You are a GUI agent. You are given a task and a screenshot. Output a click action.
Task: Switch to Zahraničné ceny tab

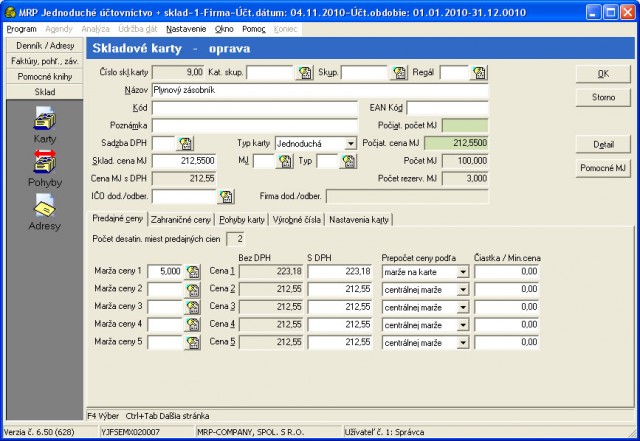click(181, 219)
